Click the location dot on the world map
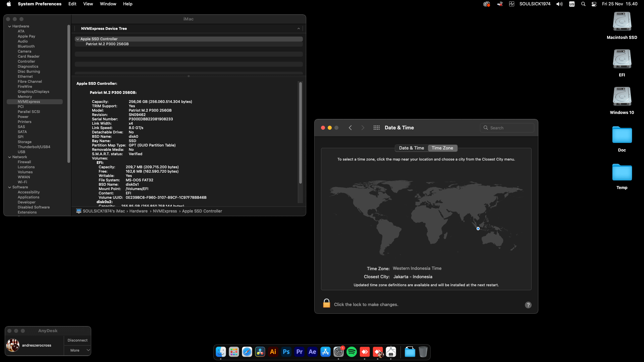Image resolution: width=644 pixels, height=362 pixels. click(478, 229)
